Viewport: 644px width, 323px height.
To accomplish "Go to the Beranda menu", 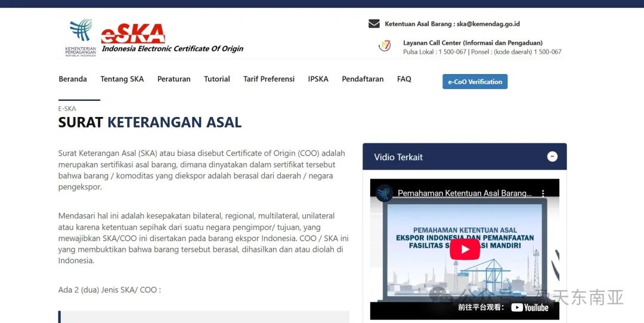I will [x=73, y=79].
